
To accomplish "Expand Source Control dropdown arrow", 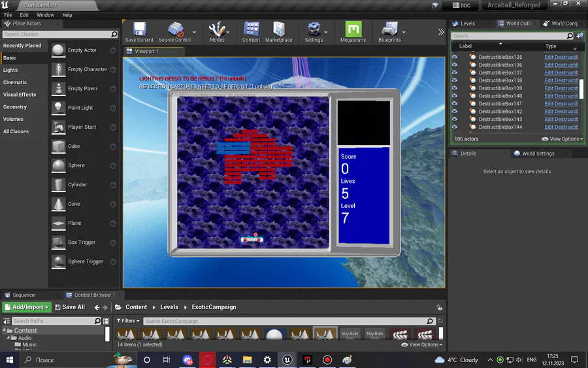I will coord(194,32).
